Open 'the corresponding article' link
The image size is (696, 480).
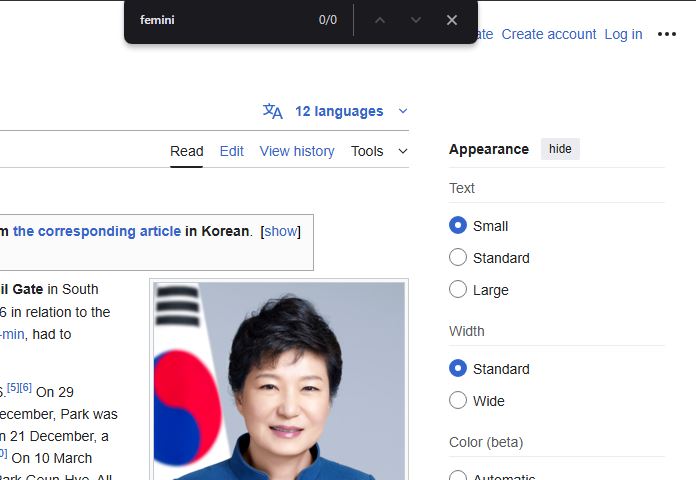[x=97, y=231]
